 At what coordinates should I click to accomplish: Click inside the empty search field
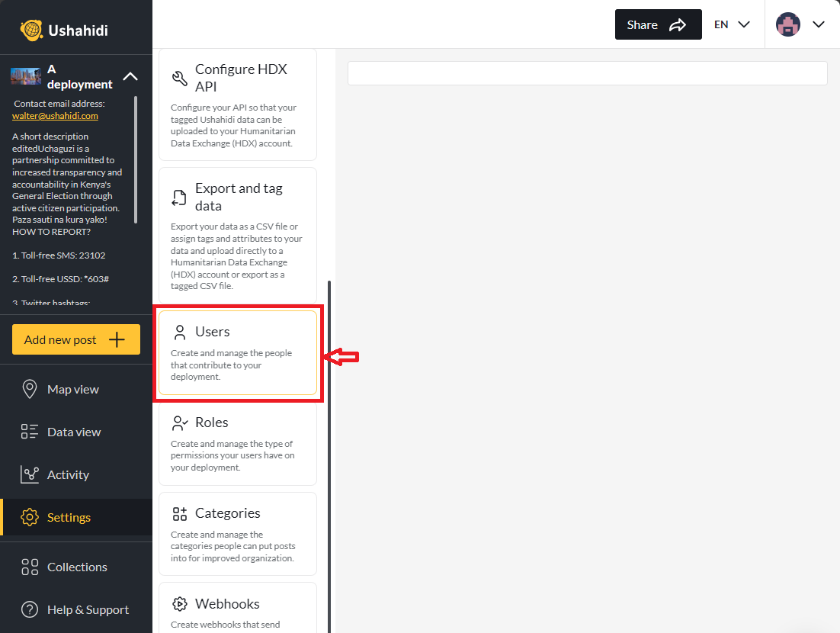587,72
